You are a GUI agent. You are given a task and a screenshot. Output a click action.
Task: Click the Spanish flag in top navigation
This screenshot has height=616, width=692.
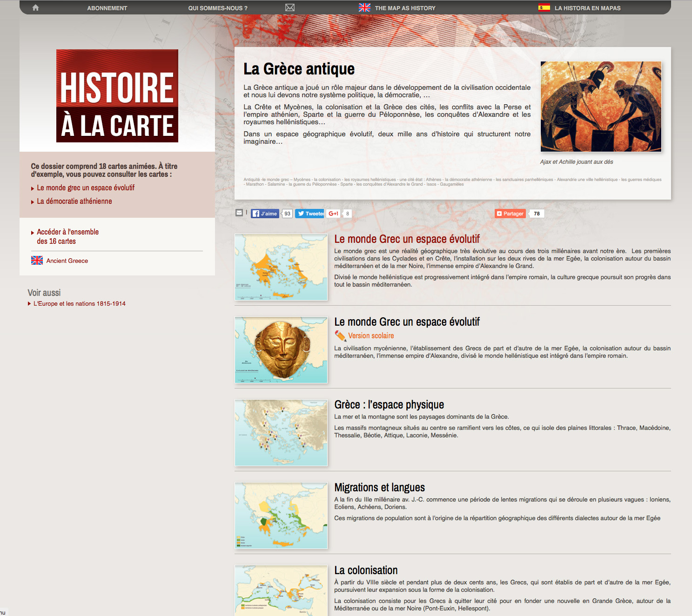tap(544, 7)
